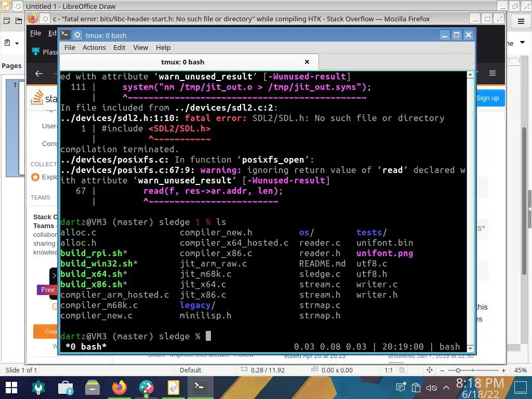Open the Actions menu in terminal

tap(94, 47)
